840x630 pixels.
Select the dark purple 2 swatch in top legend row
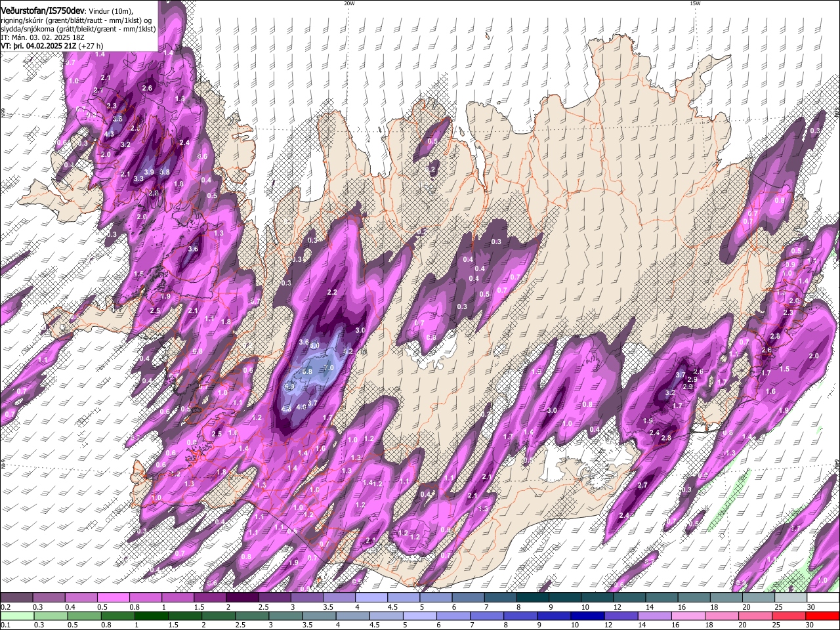tap(242, 597)
